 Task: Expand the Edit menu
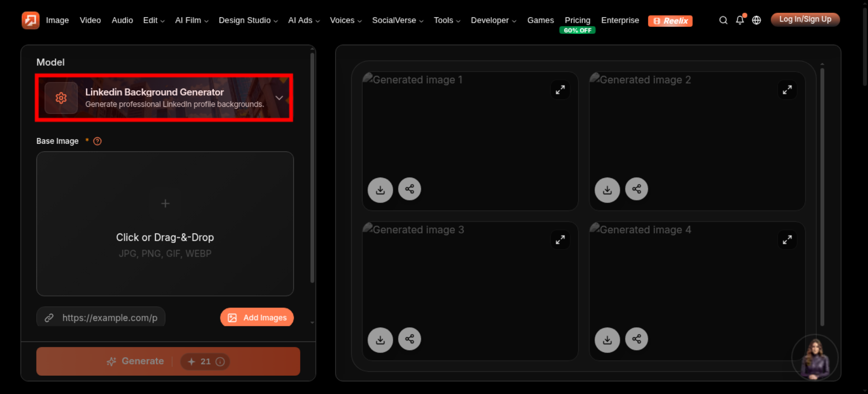point(154,20)
